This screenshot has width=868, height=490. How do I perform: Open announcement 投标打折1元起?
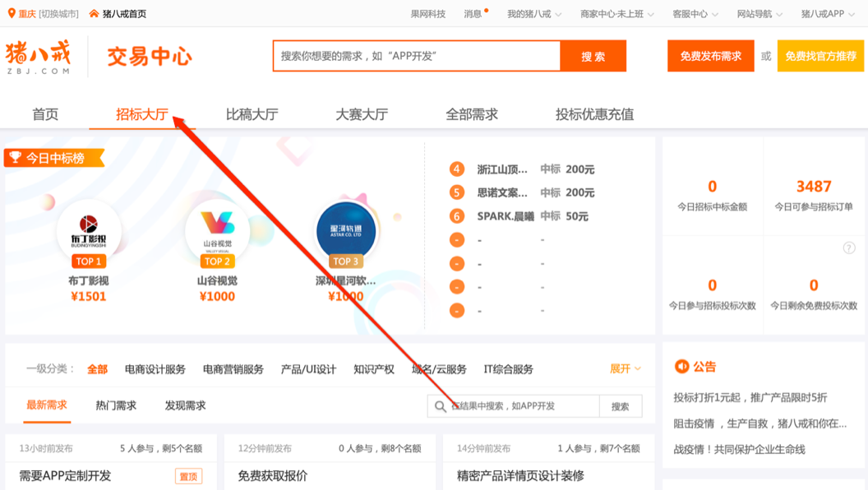tap(750, 398)
